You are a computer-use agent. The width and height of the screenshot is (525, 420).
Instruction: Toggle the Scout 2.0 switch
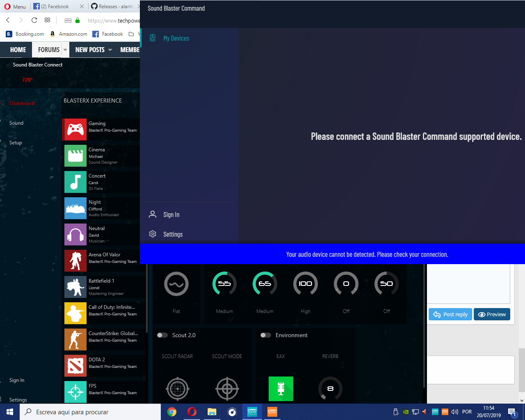(x=162, y=335)
